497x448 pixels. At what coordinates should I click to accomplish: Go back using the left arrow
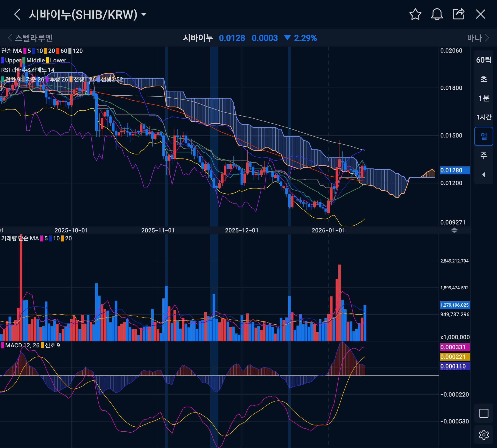point(17,14)
